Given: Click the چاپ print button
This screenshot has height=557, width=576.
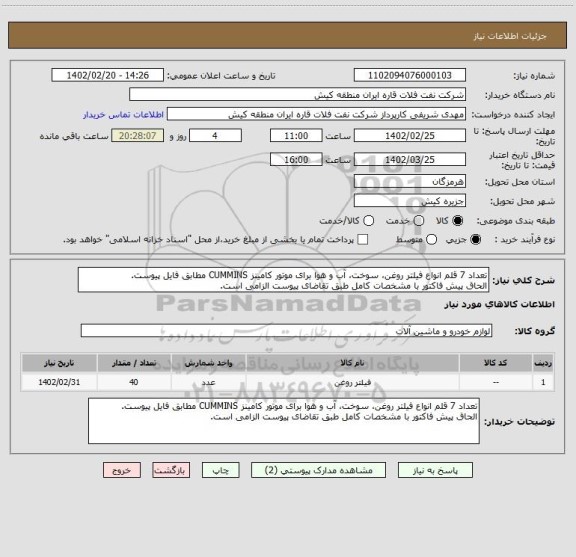Looking at the screenshot, I should 221,470.
